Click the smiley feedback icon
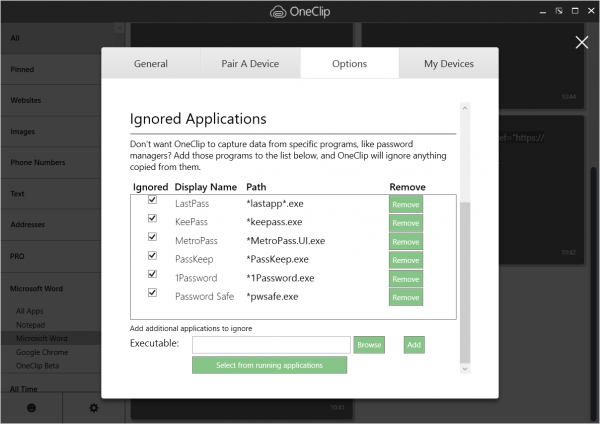This screenshot has height=424, width=600. (x=31, y=408)
